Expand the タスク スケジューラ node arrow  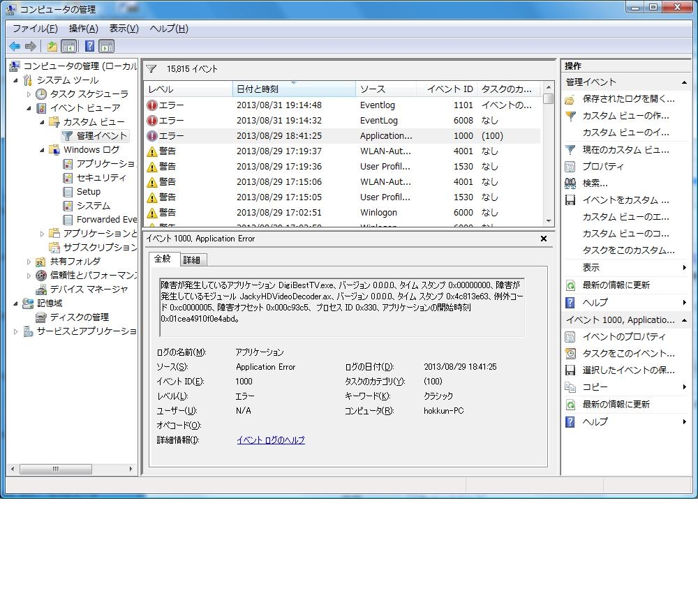click(x=29, y=94)
